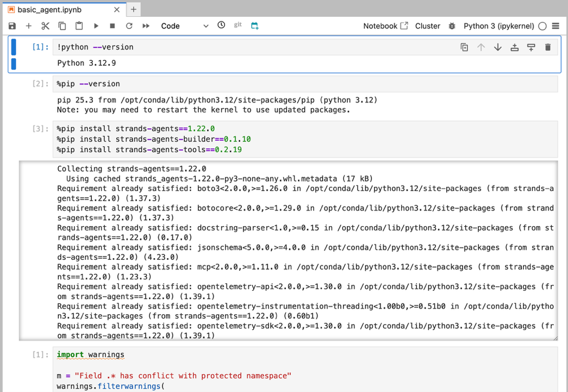
Task: Click the pip 25.3 output line
Action: [x=217, y=100]
